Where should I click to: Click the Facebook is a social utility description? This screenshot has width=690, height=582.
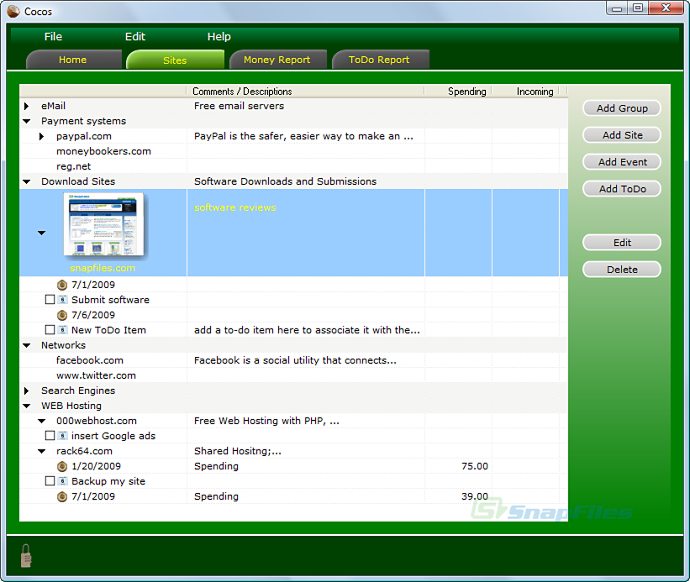[295, 360]
